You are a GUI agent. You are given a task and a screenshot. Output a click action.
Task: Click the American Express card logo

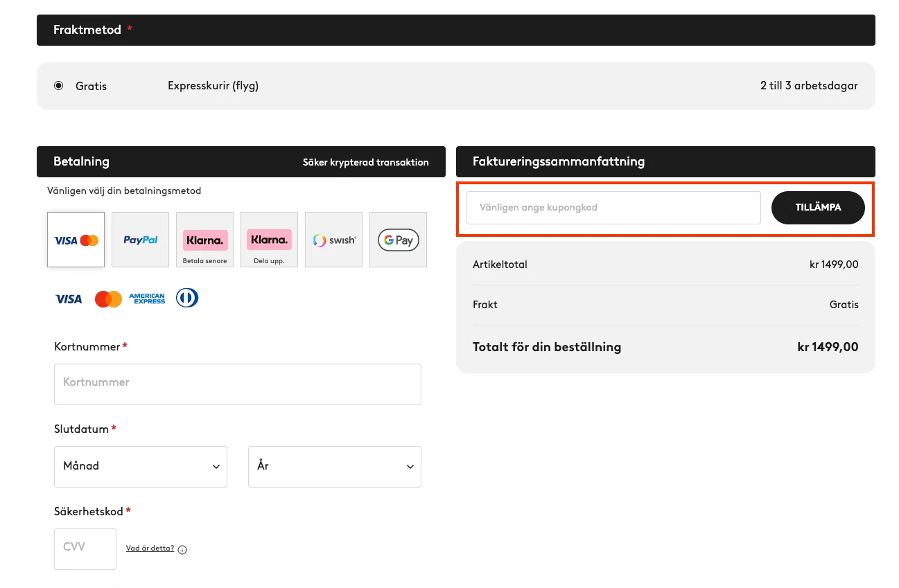pos(147,299)
